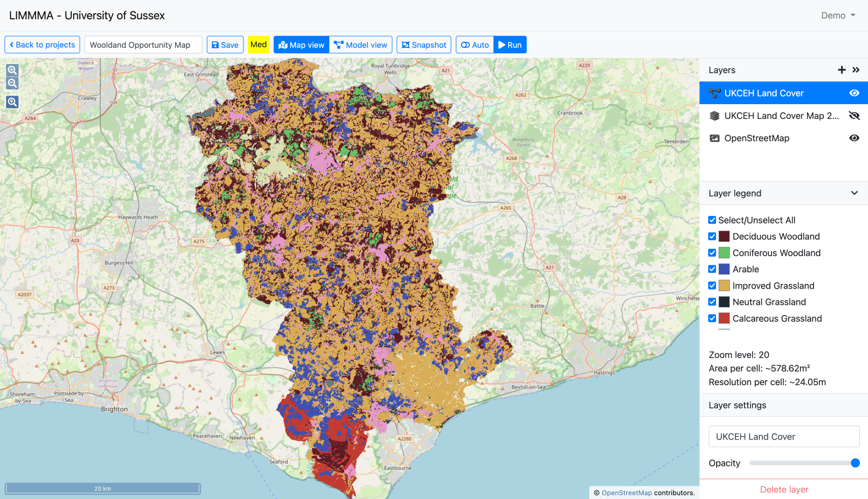Uncheck the Deciduous Woodland legend checkbox
Screen dimensions: 868x499
pos(712,236)
